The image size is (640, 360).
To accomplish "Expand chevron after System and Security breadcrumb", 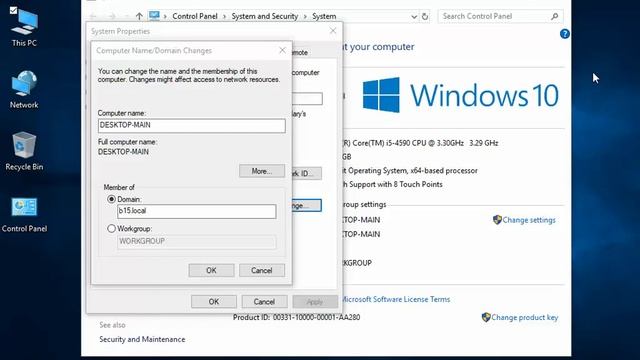I will pyautogui.click(x=305, y=17).
